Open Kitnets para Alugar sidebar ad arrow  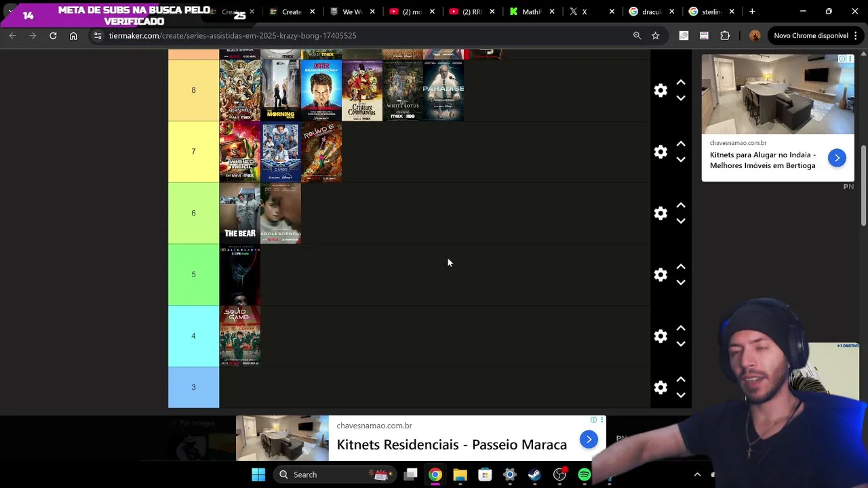[x=837, y=158]
